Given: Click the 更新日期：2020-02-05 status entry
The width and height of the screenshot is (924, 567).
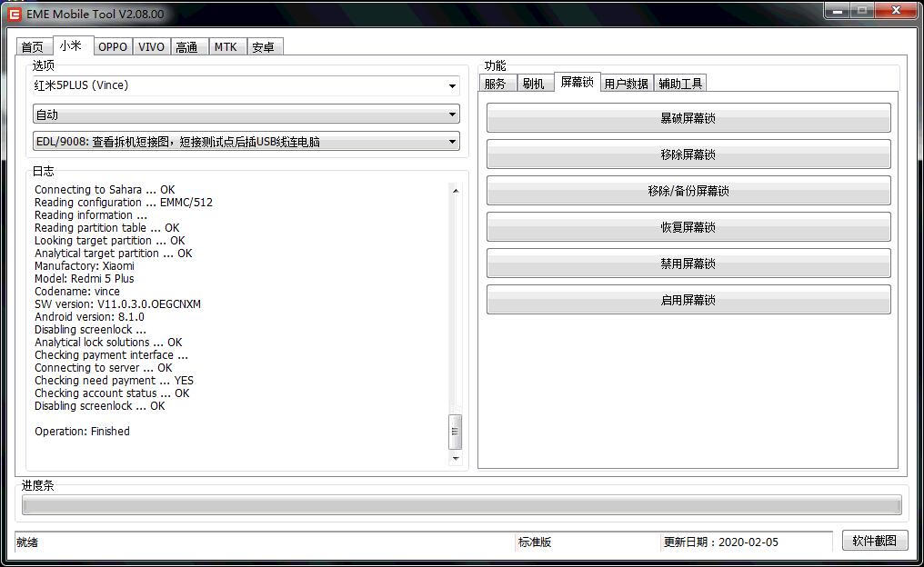Looking at the screenshot, I should (x=720, y=542).
